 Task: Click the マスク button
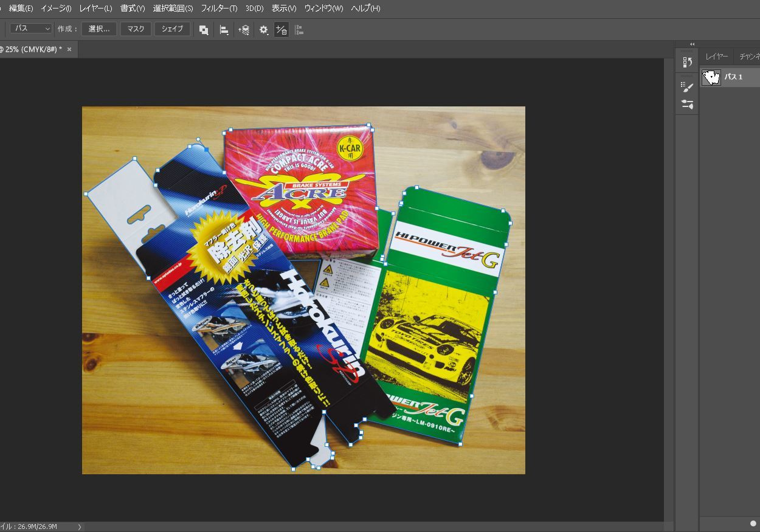(x=136, y=29)
